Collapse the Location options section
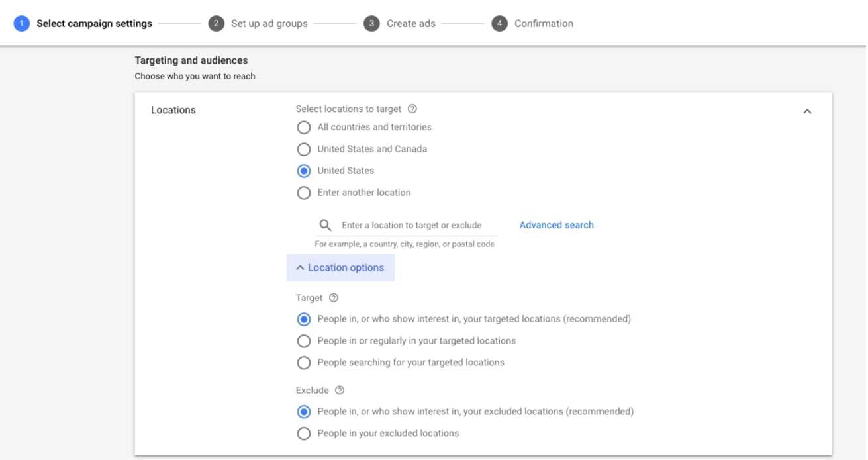 (x=340, y=268)
